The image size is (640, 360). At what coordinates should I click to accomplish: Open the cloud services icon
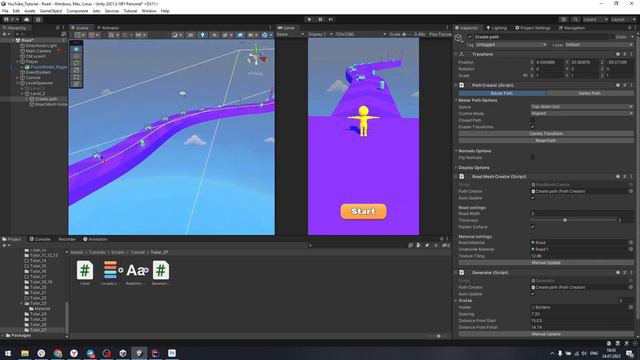pyautogui.click(x=27, y=19)
